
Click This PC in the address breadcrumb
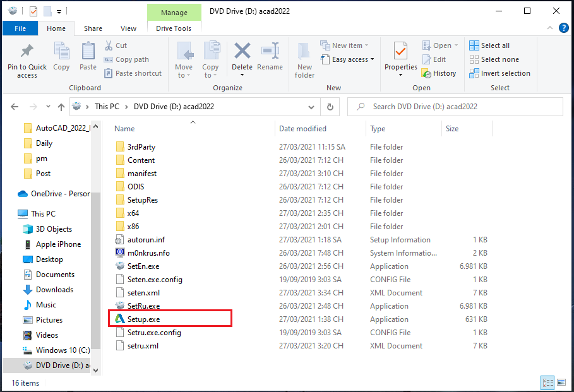click(107, 107)
